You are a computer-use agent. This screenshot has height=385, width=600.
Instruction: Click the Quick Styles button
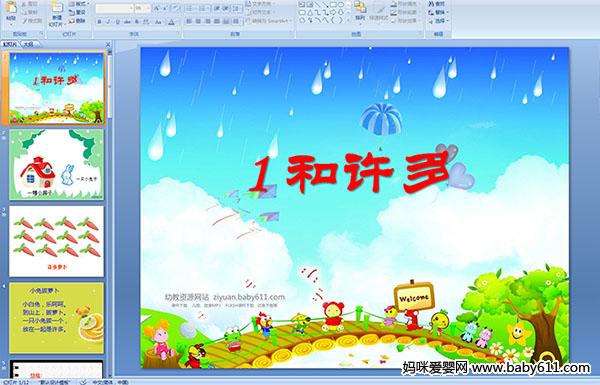click(379, 13)
